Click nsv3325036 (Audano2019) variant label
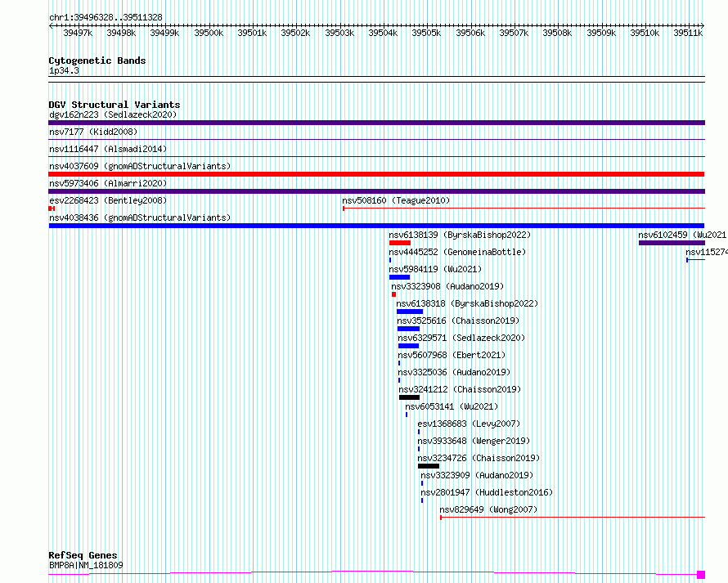Image resolution: width=728 pixels, height=583 pixels. click(454, 372)
